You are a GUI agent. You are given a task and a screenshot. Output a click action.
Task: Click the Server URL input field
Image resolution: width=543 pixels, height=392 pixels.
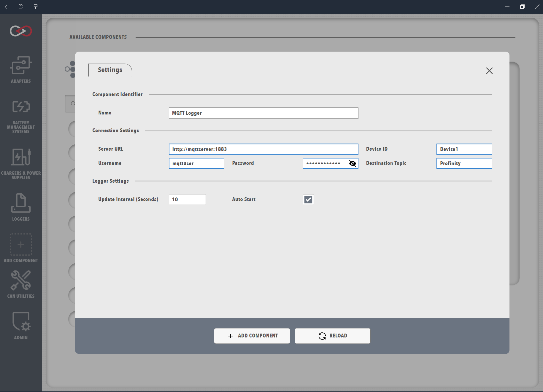[x=263, y=149]
